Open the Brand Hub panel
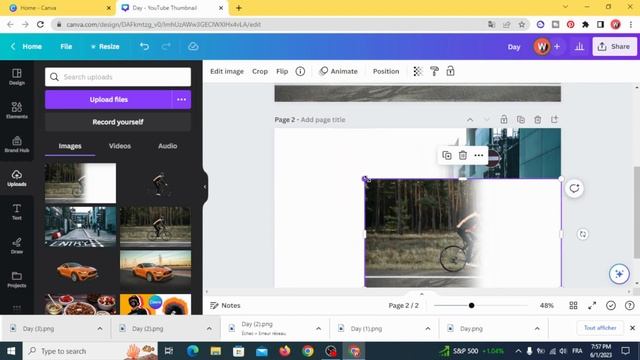Screen dimensions: 640x360 click(17, 144)
